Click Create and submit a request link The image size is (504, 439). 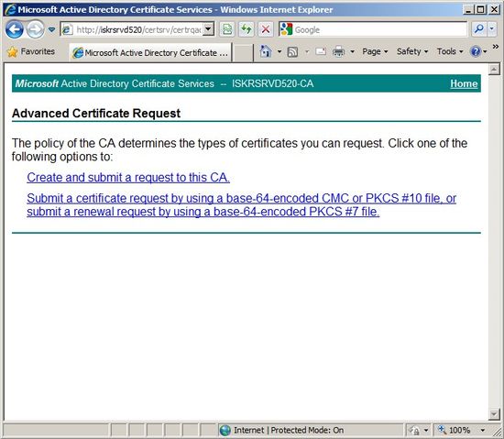coord(128,178)
